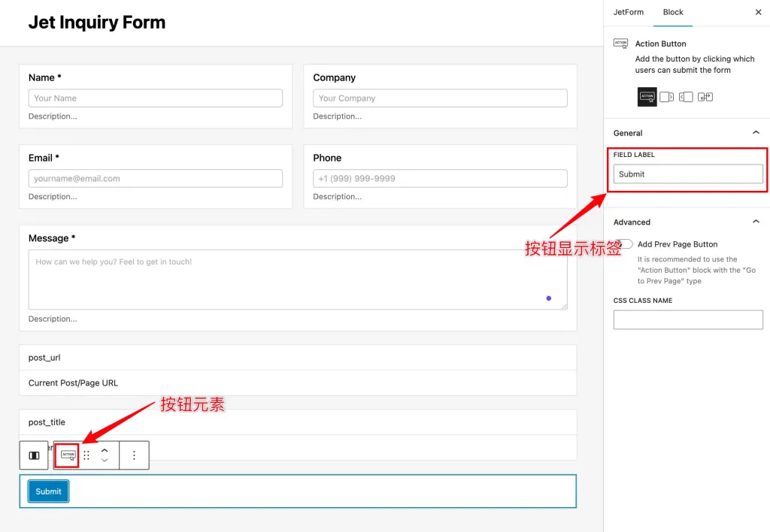Click the Company field label
This screenshot has width=770, height=532.
[334, 77]
